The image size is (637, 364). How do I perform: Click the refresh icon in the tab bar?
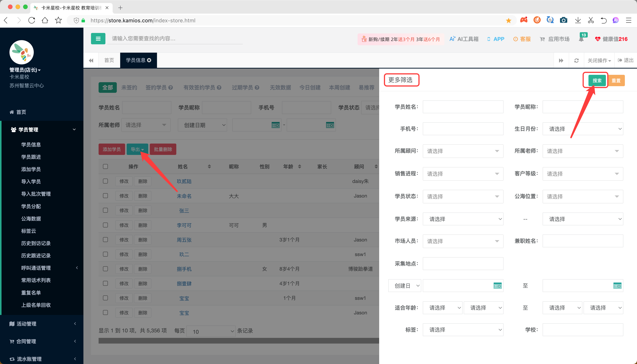[577, 60]
